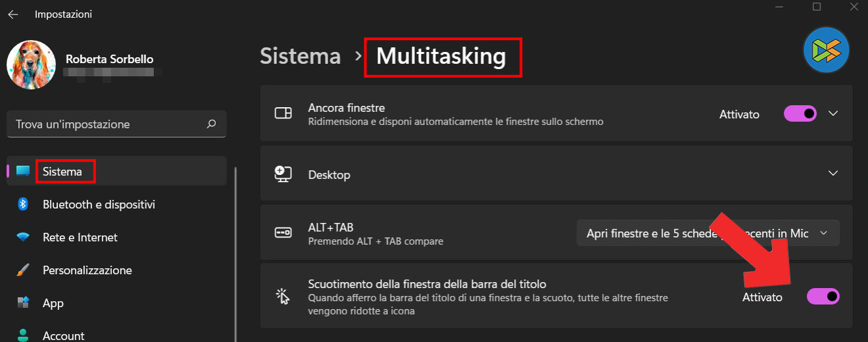Go to the Sistema breadcrumb link
The width and height of the screenshot is (868, 342).
click(301, 57)
